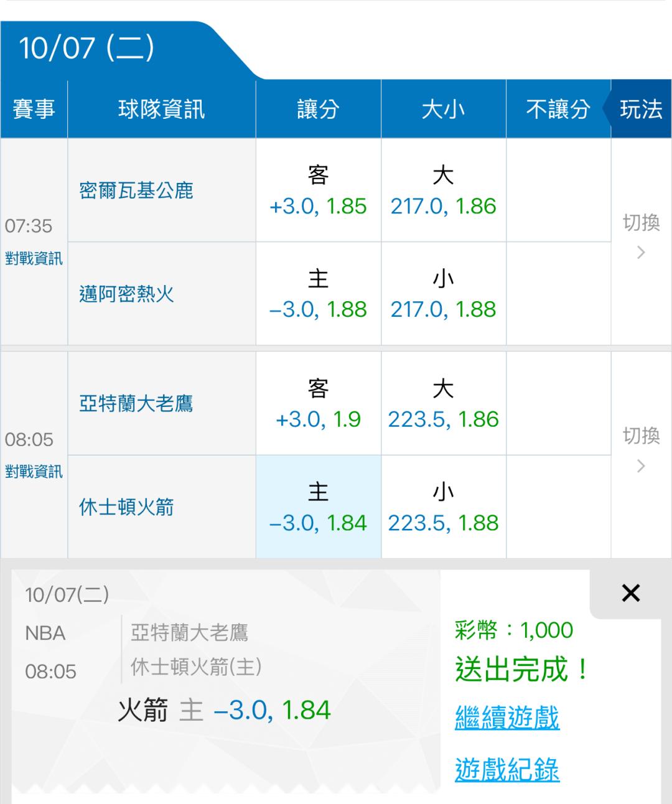Click the 07:35 game time
The height and width of the screenshot is (804, 672).
click(x=29, y=226)
